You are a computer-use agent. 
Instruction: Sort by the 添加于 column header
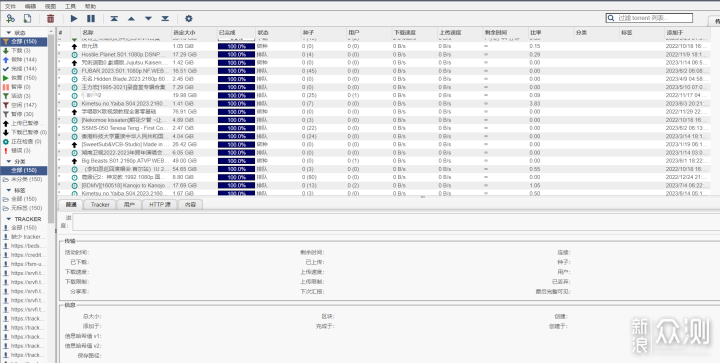687,33
